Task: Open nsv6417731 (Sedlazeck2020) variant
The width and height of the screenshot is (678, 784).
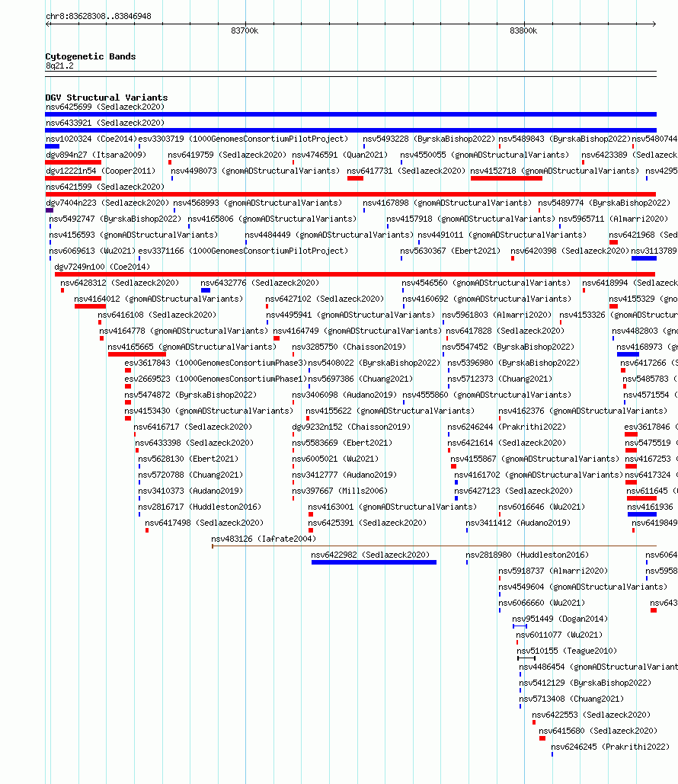Action: click(x=406, y=171)
